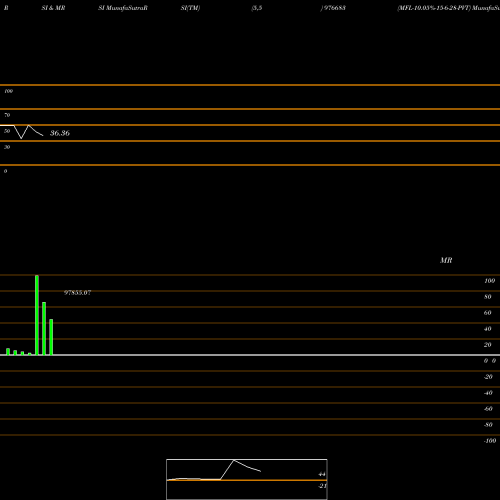
Task: Click the MR label above the right axis
Action: pyautogui.click(x=446, y=260)
